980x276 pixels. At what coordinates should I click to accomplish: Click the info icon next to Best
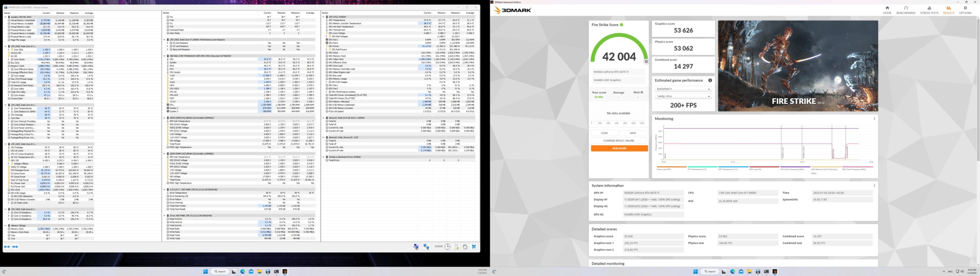[642, 92]
